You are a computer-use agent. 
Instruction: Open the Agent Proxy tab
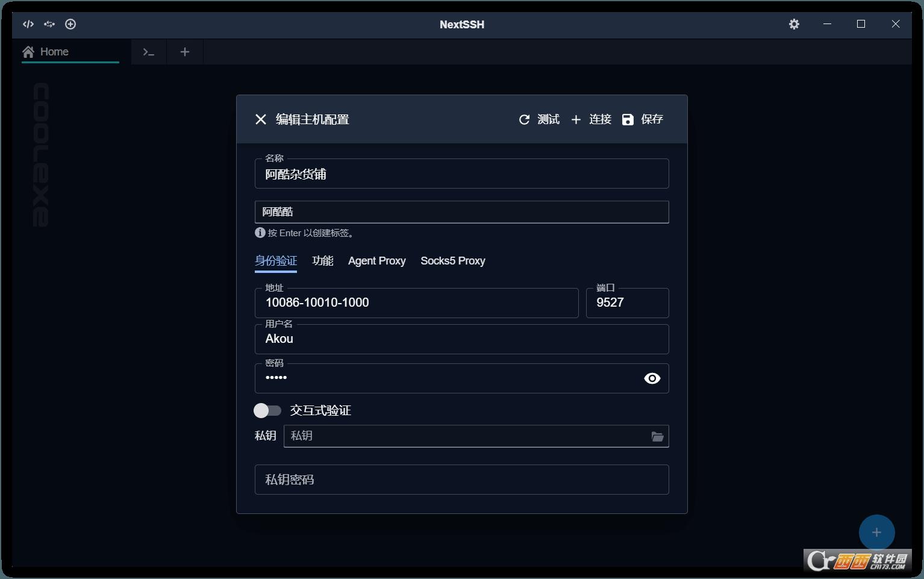tap(376, 261)
